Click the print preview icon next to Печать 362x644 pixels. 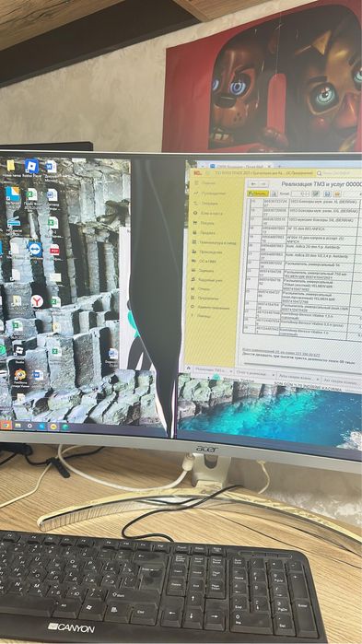[x=274, y=193]
